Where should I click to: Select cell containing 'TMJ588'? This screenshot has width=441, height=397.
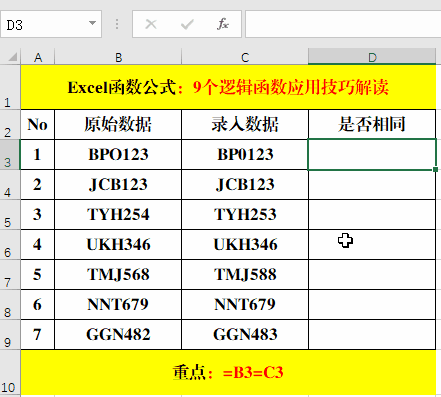pyautogui.click(x=245, y=274)
